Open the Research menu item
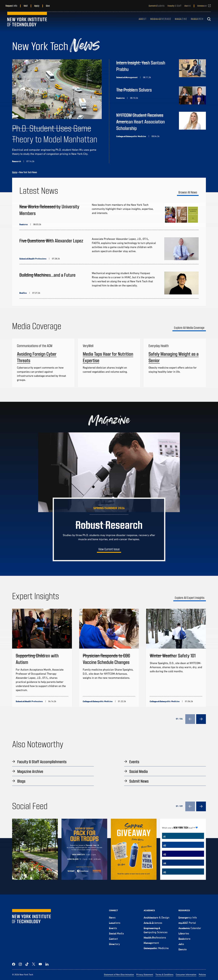This screenshot has height=980, width=218. pos(197,19)
